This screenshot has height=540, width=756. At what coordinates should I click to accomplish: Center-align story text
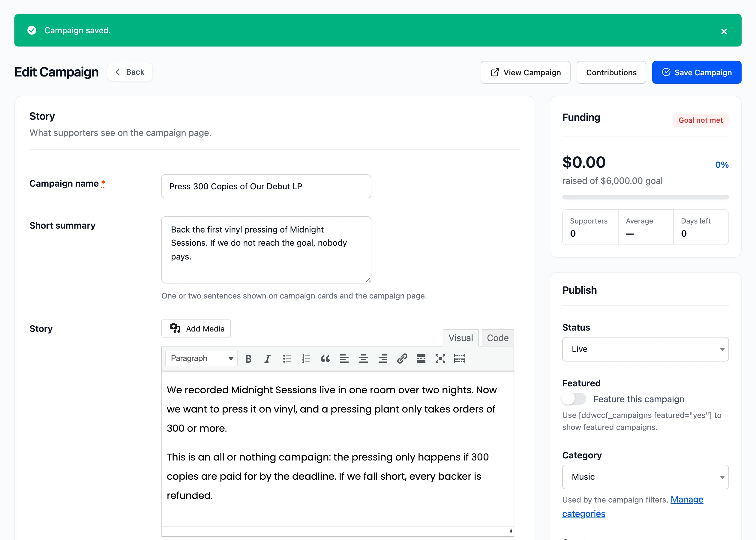363,358
